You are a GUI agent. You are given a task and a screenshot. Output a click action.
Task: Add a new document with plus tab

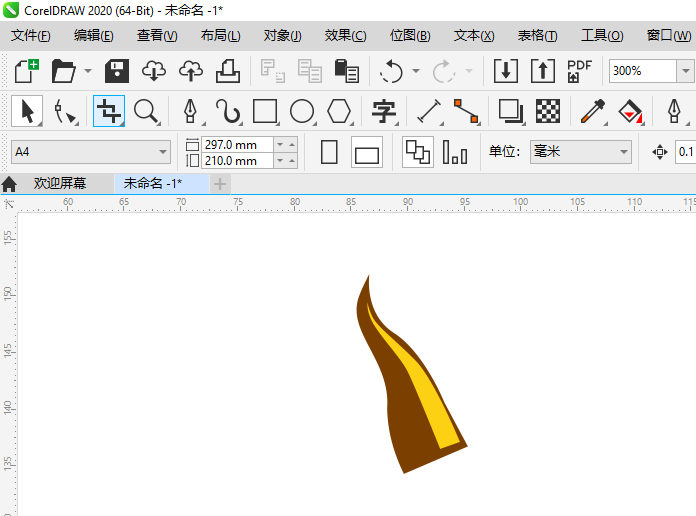pos(220,184)
